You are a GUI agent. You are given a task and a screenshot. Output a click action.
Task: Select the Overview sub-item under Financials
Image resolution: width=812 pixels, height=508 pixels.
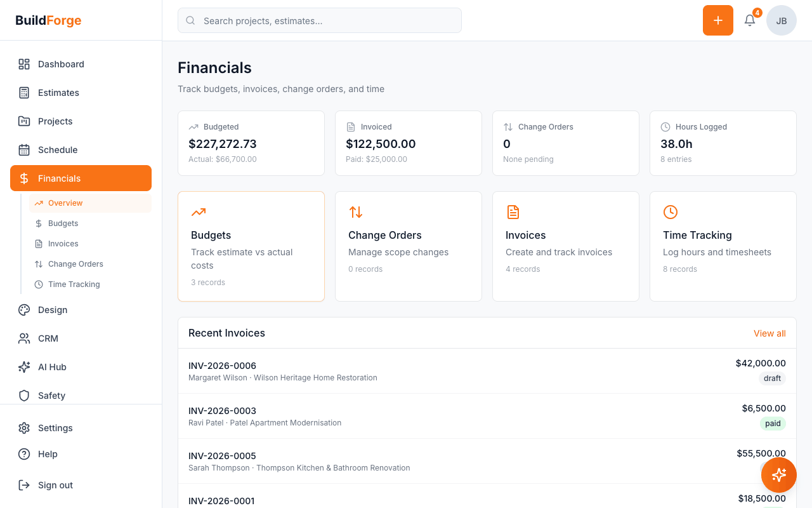point(66,203)
